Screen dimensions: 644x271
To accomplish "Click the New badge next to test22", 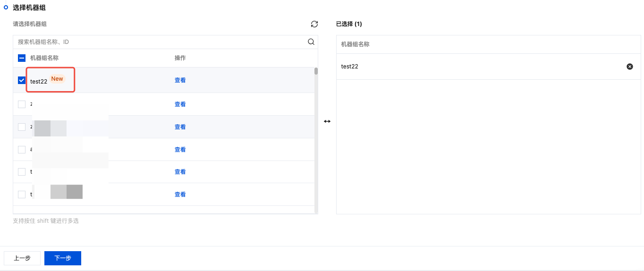I will coord(57,79).
